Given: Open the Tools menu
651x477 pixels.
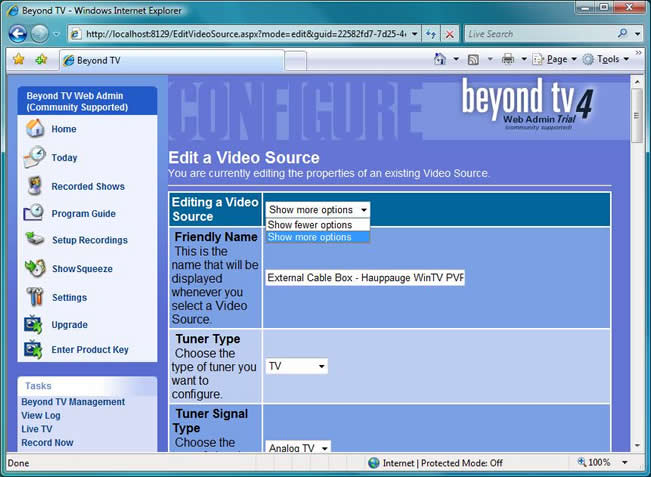Looking at the screenshot, I should 606,59.
